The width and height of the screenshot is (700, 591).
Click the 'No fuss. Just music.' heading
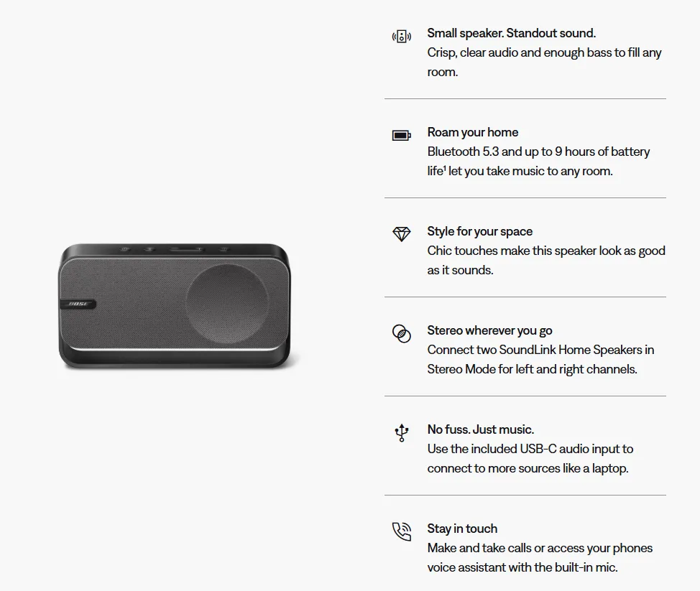[x=480, y=429]
